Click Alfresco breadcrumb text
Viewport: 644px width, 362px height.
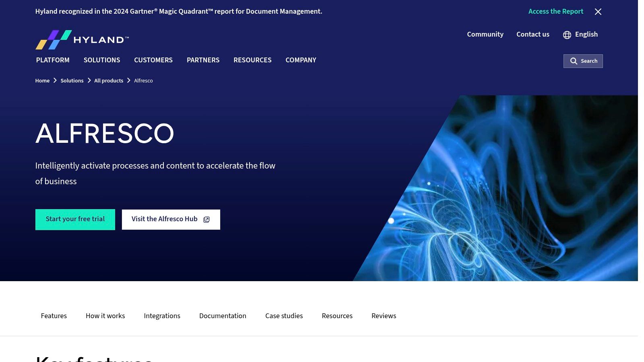(x=143, y=80)
